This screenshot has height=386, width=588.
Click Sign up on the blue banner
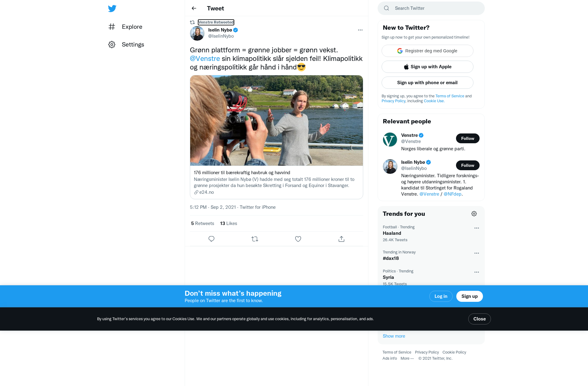point(469,296)
